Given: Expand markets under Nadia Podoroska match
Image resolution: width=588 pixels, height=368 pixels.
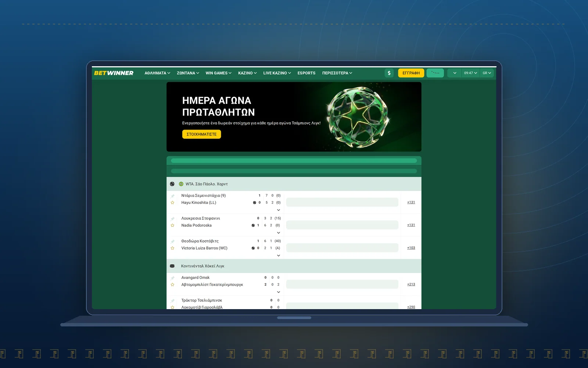Looking at the screenshot, I should (x=279, y=233).
